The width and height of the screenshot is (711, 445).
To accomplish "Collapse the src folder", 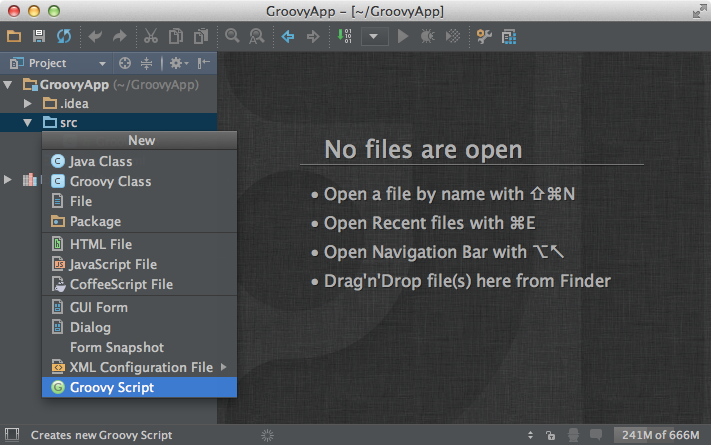I will tap(28, 122).
